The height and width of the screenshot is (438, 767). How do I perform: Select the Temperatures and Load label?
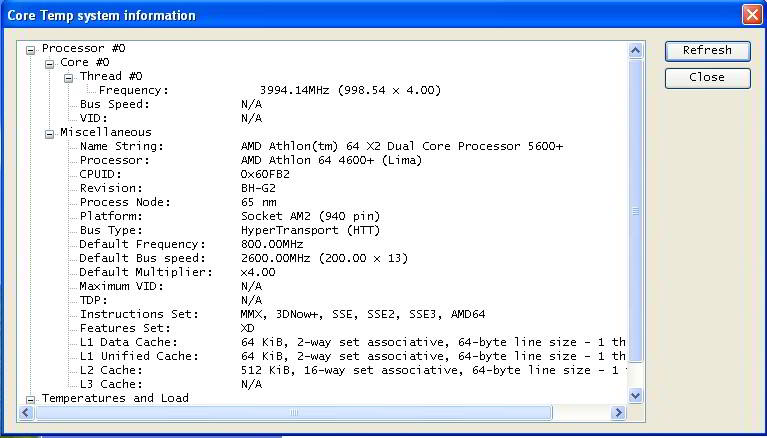click(115, 398)
